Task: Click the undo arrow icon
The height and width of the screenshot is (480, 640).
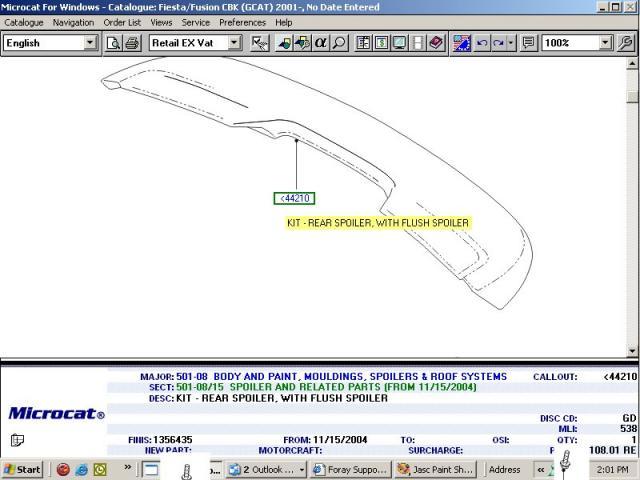Action: click(483, 43)
